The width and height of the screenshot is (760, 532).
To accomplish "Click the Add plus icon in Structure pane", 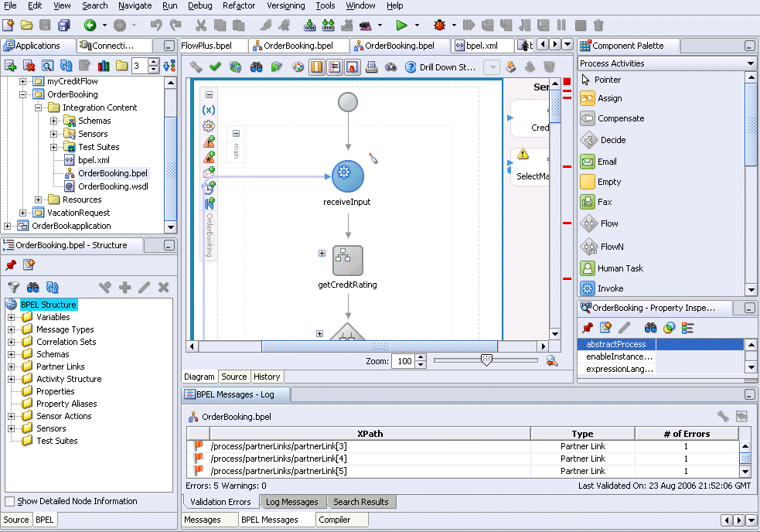I will tap(125, 287).
